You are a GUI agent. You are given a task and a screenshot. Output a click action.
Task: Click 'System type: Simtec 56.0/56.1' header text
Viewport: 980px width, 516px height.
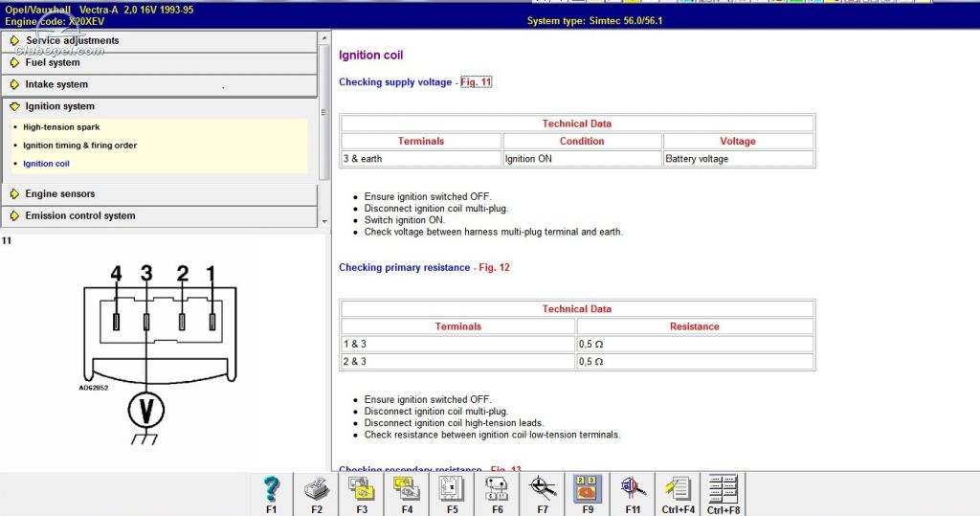click(594, 21)
